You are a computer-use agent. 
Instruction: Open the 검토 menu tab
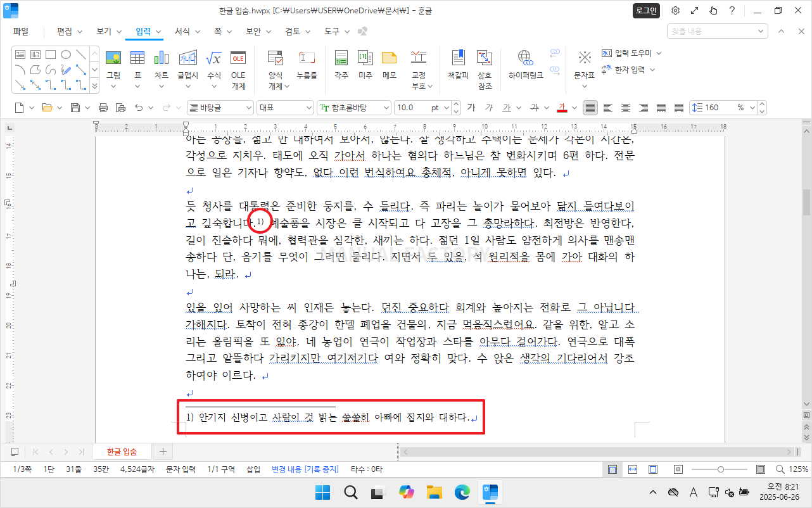[x=293, y=31]
